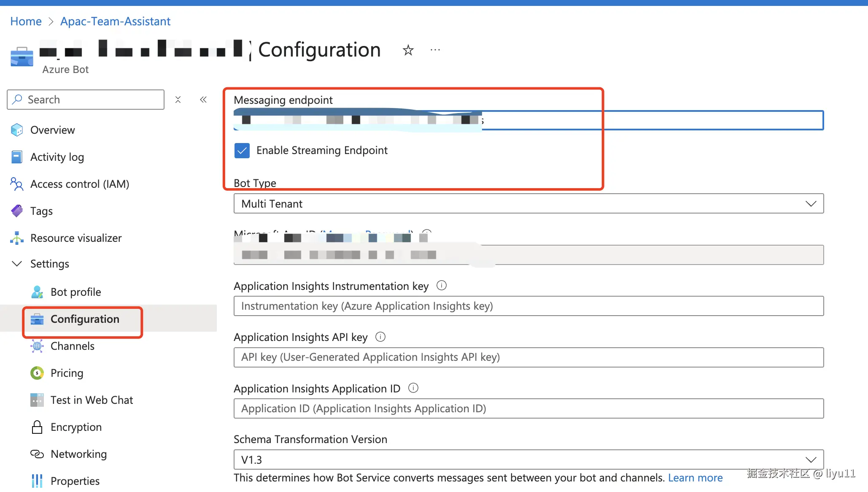The image size is (868, 492).
Task: Click the favorite star icon near Configuration title
Action: point(408,50)
